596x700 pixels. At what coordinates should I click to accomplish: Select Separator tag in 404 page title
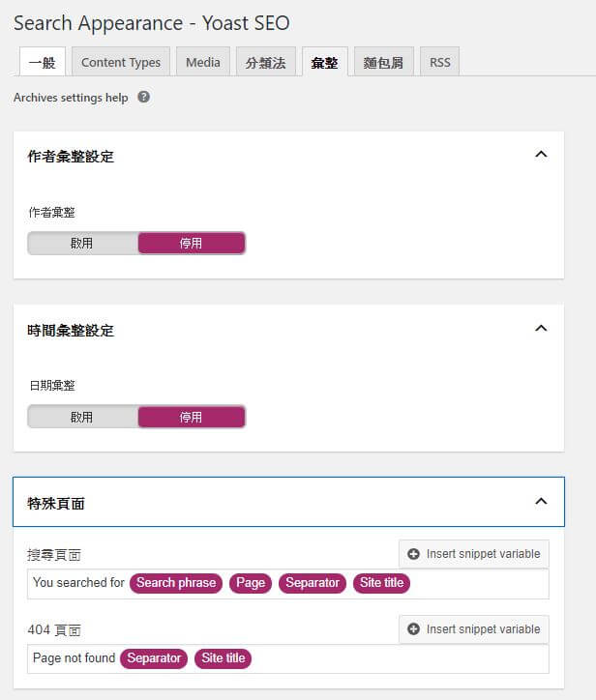point(154,658)
